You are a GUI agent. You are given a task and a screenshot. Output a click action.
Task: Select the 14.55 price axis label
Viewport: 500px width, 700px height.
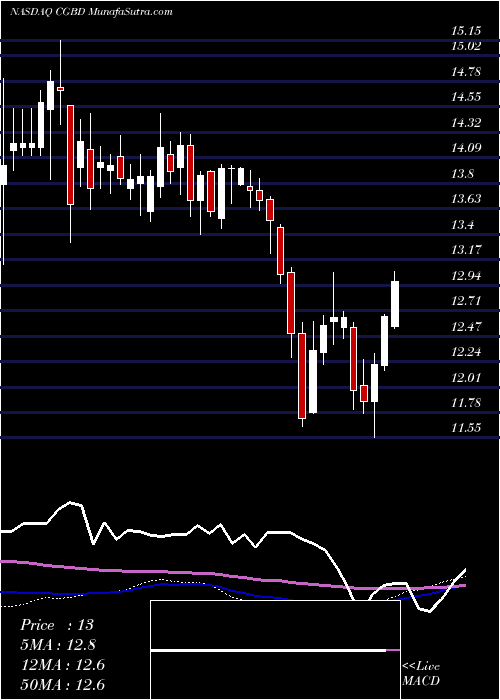point(466,96)
